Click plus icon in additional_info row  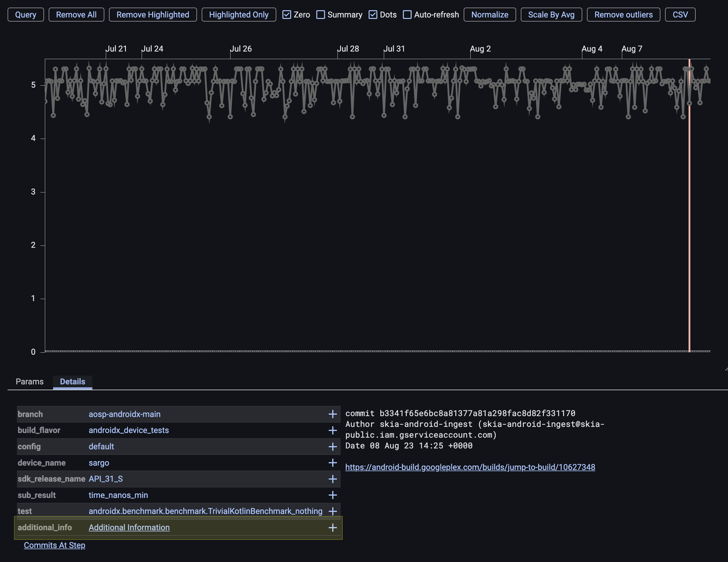332,527
